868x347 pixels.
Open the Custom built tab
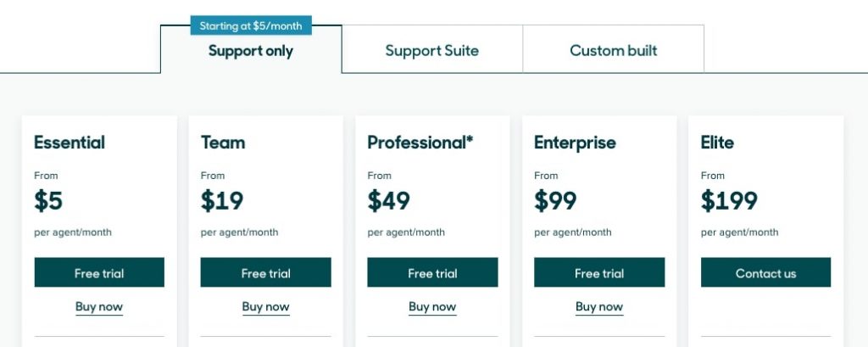613,50
